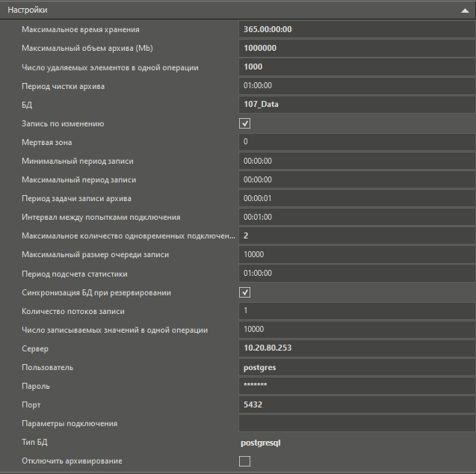Edit the Количество потоков записи field
This screenshot has width=476, height=474.
click(356, 311)
